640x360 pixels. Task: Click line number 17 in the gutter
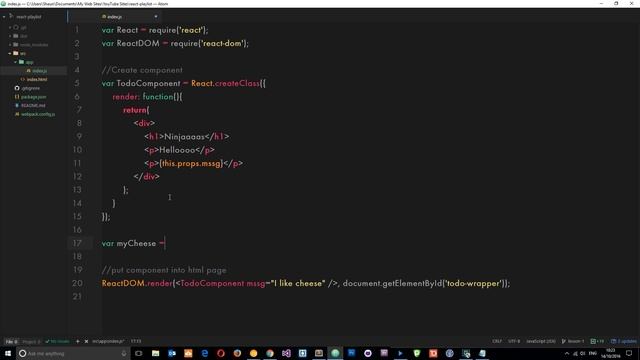pyautogui.click(x=77, y=243)
